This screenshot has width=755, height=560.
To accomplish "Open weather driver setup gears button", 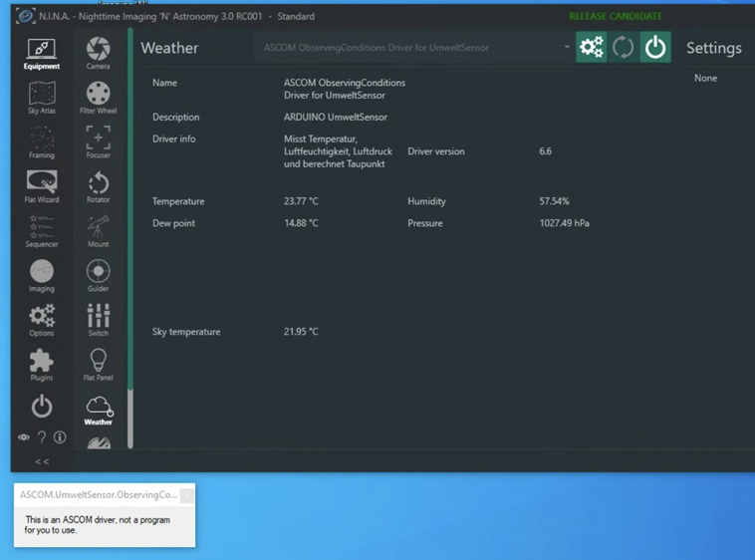I will pos(592,48).
